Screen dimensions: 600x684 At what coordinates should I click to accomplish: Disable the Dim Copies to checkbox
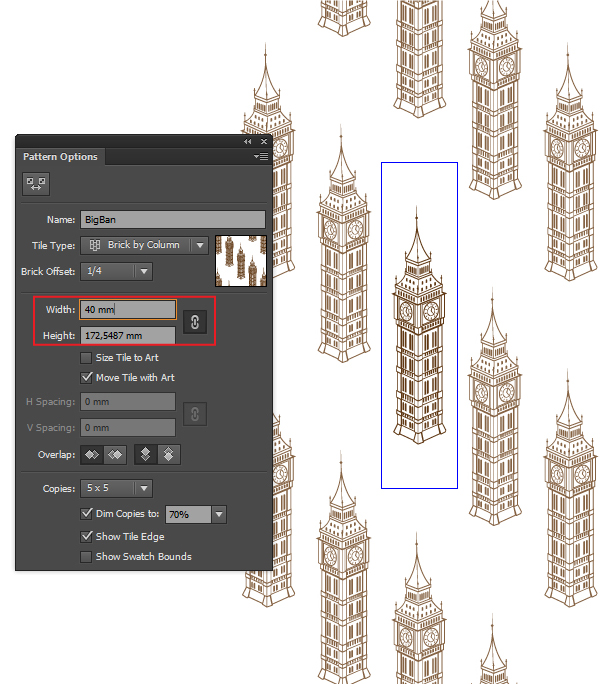[86, 513]
